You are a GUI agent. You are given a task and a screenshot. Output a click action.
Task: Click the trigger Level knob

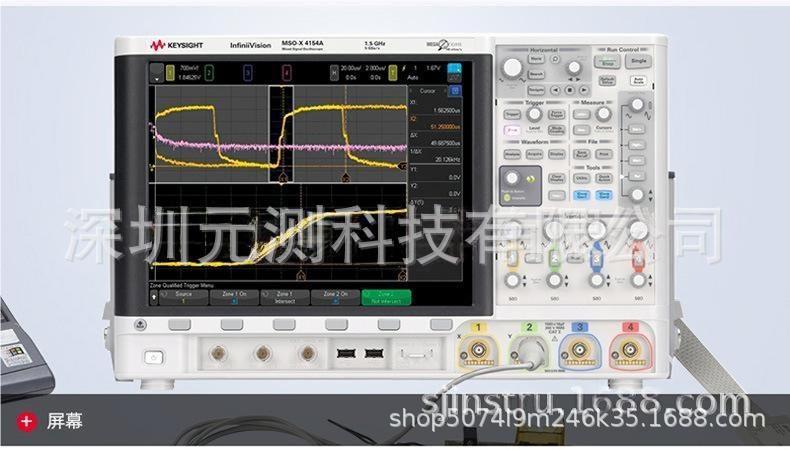(534, 114)
